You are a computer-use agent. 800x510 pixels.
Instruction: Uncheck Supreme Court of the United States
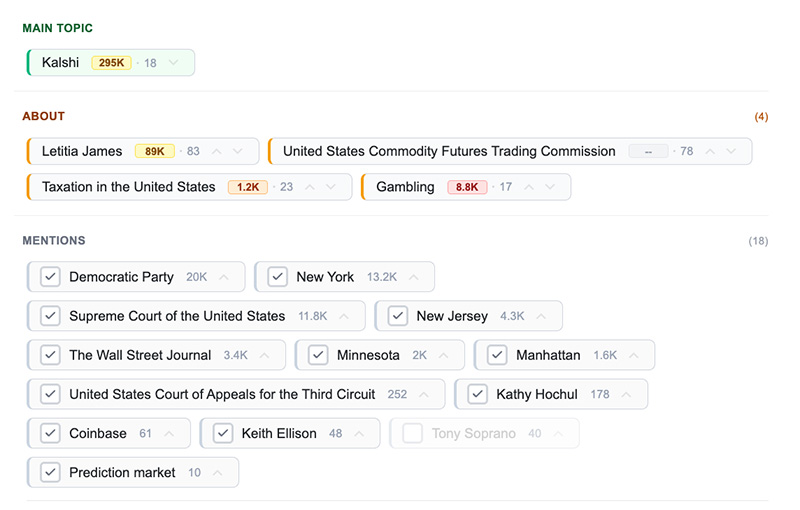50,316
